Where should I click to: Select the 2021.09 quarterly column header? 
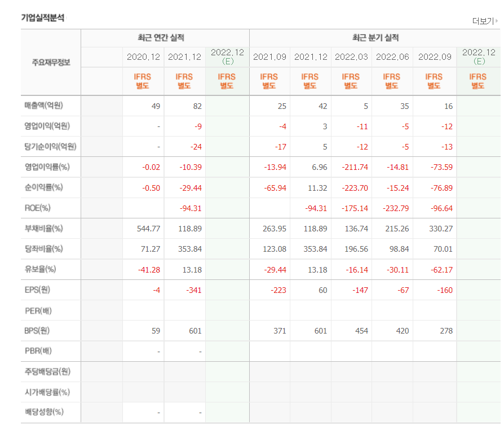[269, 57]
